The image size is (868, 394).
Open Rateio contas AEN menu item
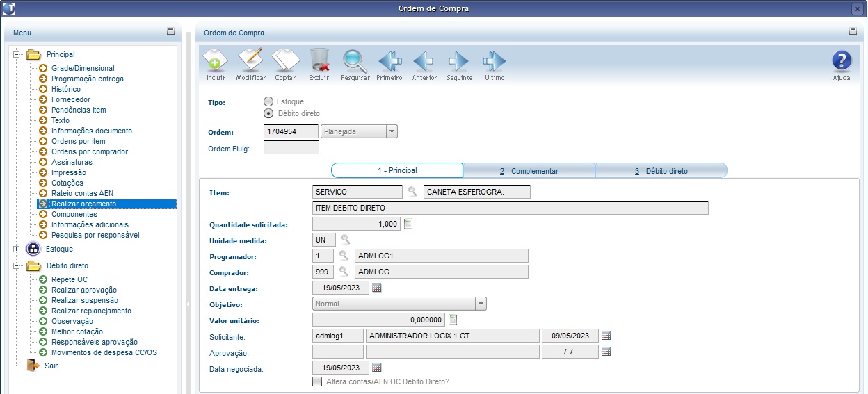click(82, 193)
